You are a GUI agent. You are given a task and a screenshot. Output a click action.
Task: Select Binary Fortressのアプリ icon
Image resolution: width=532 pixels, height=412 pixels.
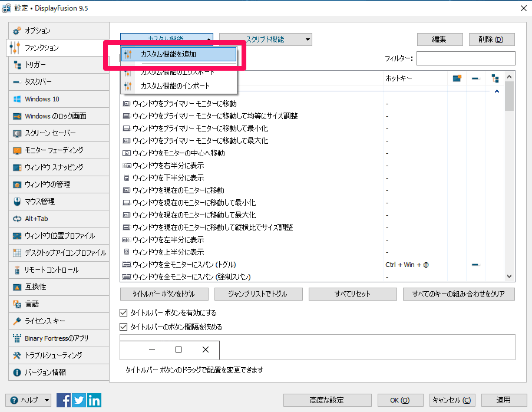point(17,338)
